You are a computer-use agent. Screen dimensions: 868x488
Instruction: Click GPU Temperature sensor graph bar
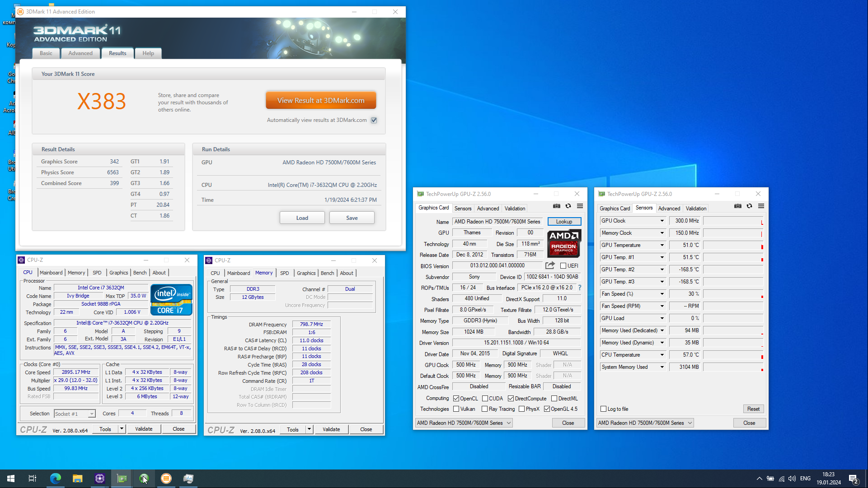(733, 245)
